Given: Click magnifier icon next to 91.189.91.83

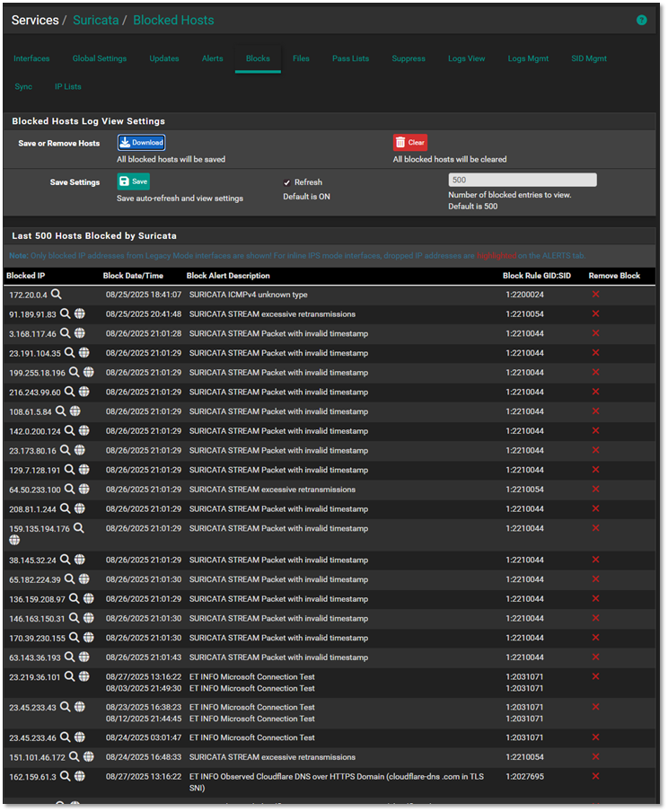Looking at the screenshot, I should (x=66, y=313).
